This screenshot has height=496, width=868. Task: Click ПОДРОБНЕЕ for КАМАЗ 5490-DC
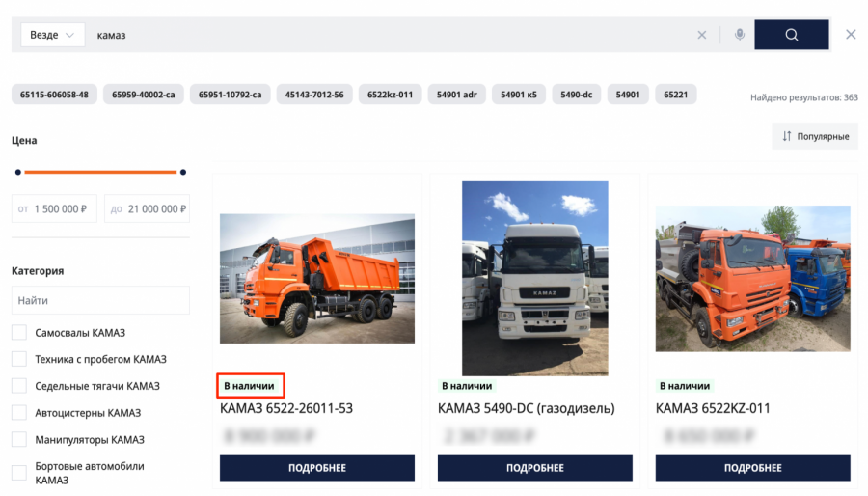click(x=534, y=468)
